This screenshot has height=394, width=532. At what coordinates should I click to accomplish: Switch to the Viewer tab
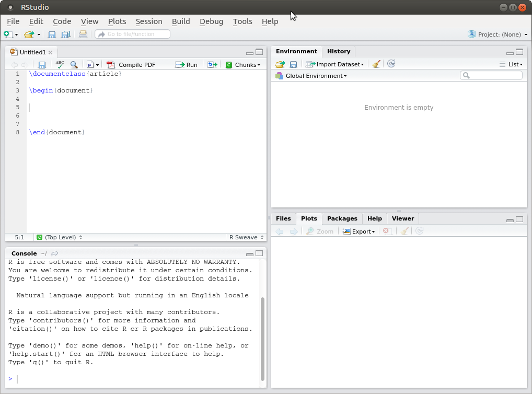(x=403, y=218)
